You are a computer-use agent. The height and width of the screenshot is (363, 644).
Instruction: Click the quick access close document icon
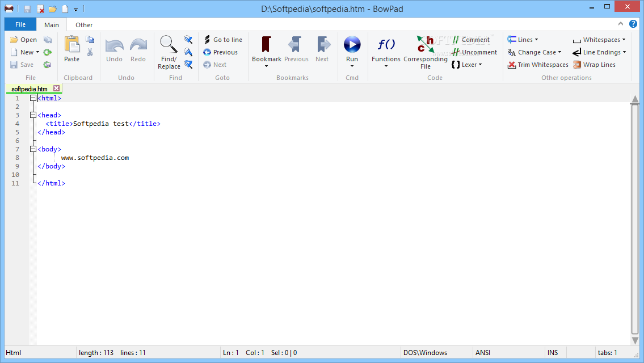click(40, 9)
